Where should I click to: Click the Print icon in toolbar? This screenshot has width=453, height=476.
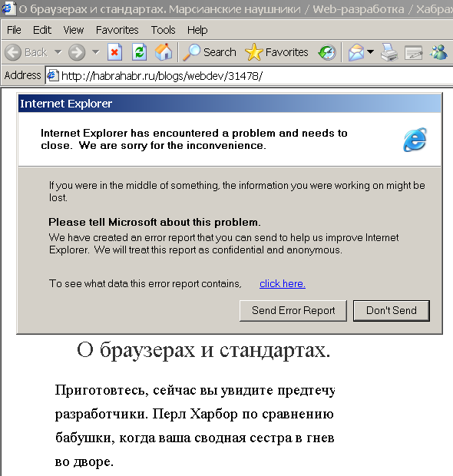click(389, 52)
